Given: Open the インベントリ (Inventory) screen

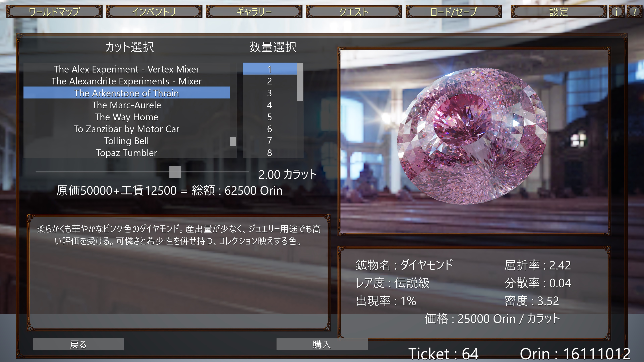Looking at the screenshot, I should [154, 12].
